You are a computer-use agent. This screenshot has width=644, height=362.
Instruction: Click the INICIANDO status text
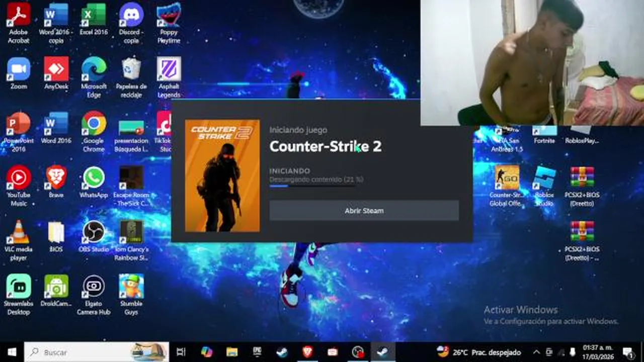pos(290,171)
